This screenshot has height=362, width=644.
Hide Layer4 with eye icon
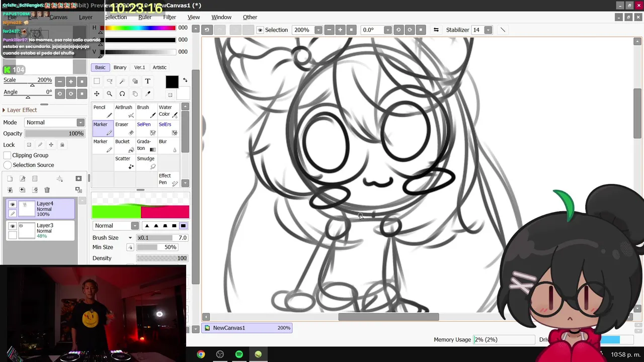pos(13,205)
